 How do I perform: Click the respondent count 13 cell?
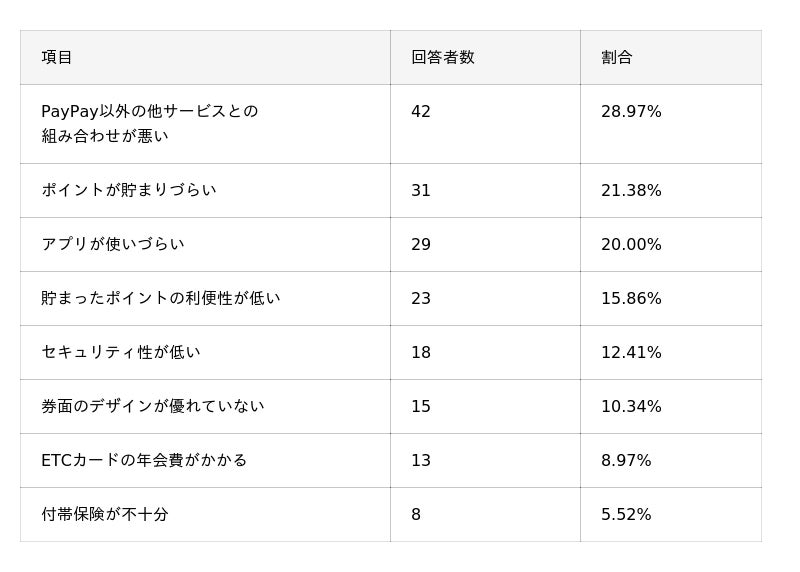pos(421,460)
